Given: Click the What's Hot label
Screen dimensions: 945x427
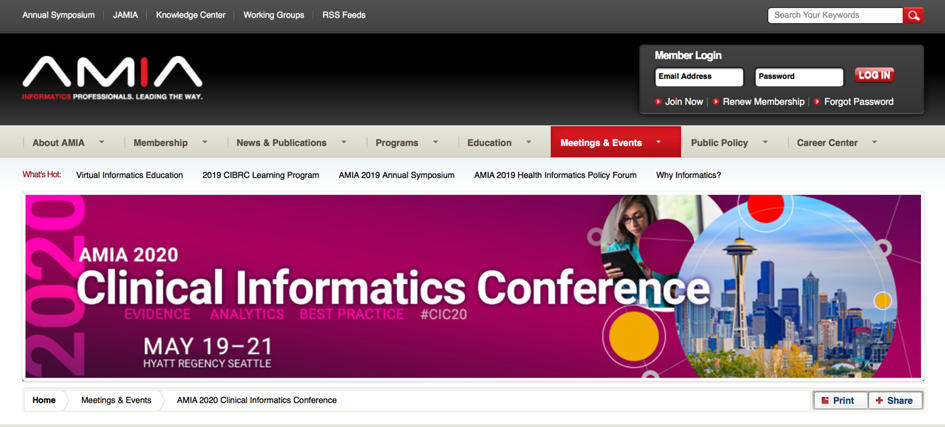Looking at the screenshot, I should pyautogui.click(x=42, y=175).
